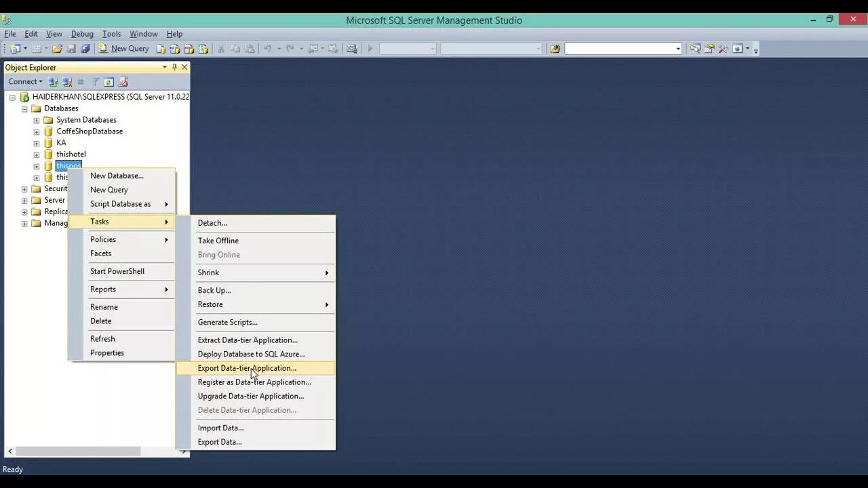Viewport: 868px width, 488px height.
Task: Click the Undo arrow icon
Action: 267,49
